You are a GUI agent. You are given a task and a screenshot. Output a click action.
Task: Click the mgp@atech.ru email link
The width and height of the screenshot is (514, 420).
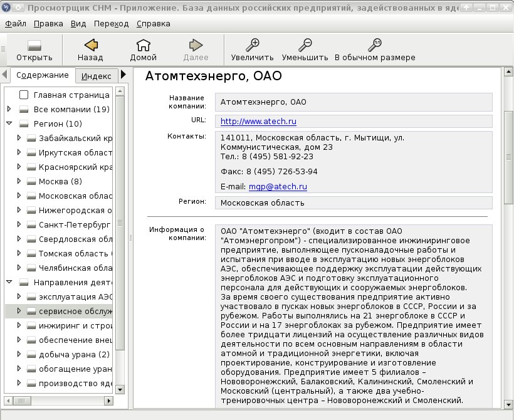point(278,187)
